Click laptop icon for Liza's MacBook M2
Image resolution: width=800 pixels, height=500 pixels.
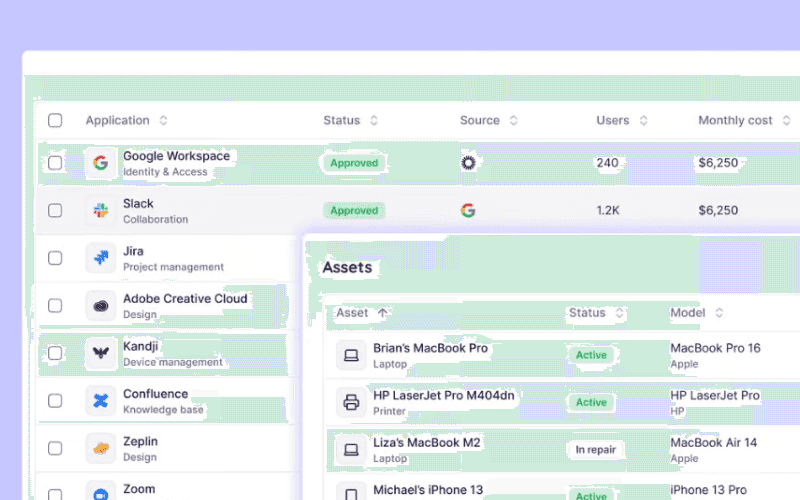point(351,449)
